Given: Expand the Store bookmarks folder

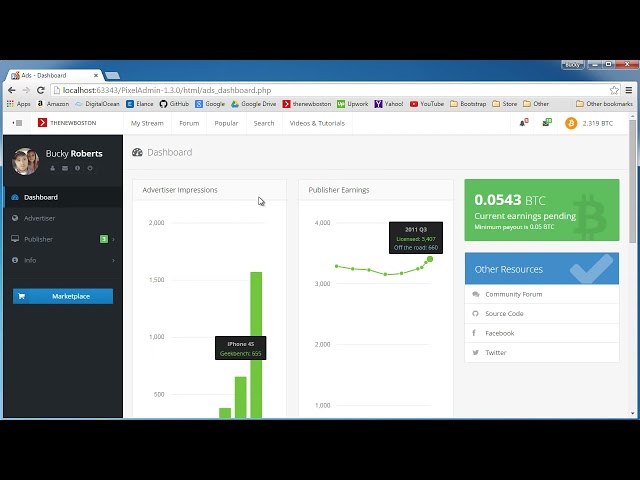Looking at the screenshot, I should 504,104.
